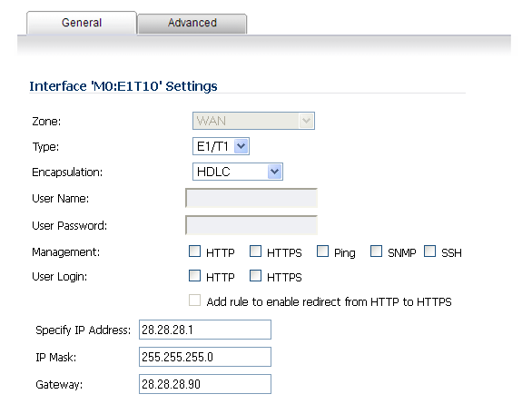This screenshot has height=404, width=532.
Task: Select the General tab
Action: (x=82, y=23)
